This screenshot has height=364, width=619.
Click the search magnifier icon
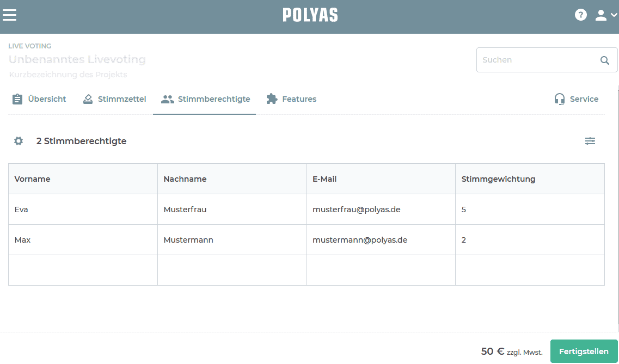point(604,60)
